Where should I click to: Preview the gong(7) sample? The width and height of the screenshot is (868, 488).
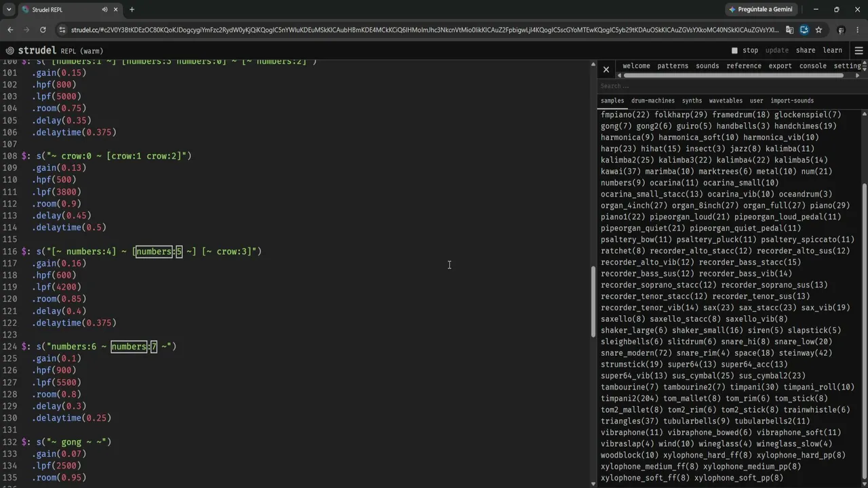[x=615, y=126]
